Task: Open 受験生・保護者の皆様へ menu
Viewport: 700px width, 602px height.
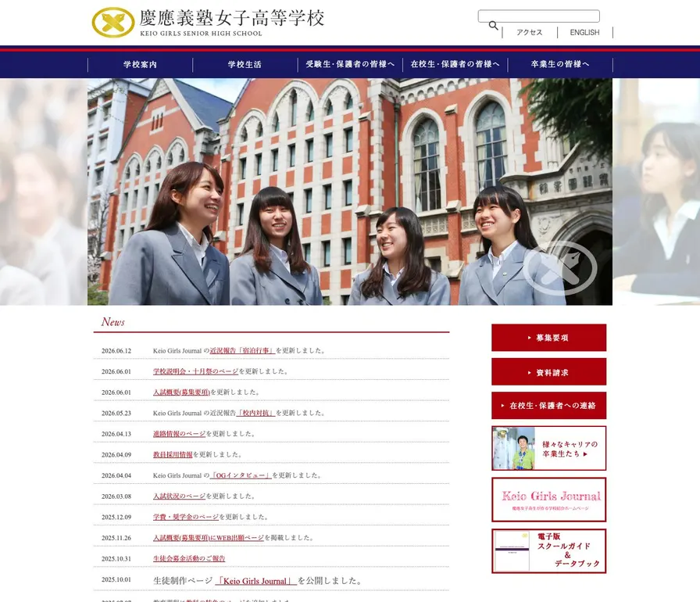Action: pos(350,65)
